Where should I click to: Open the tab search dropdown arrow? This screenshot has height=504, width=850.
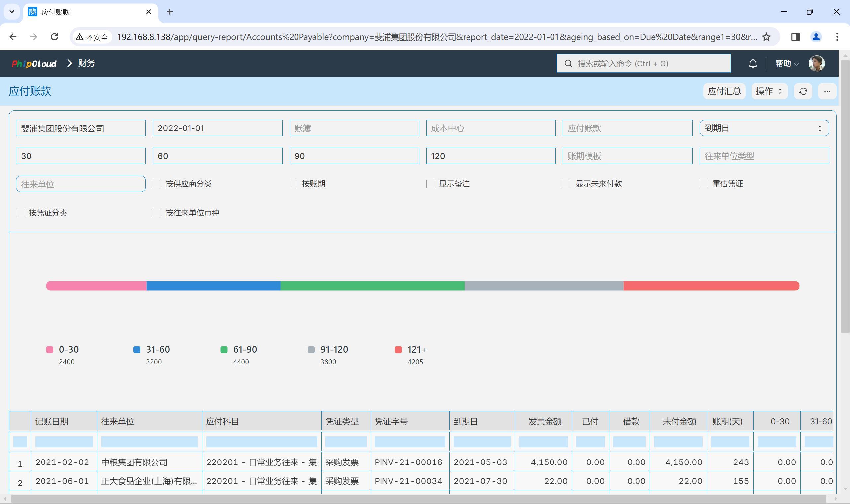(12, 12)
